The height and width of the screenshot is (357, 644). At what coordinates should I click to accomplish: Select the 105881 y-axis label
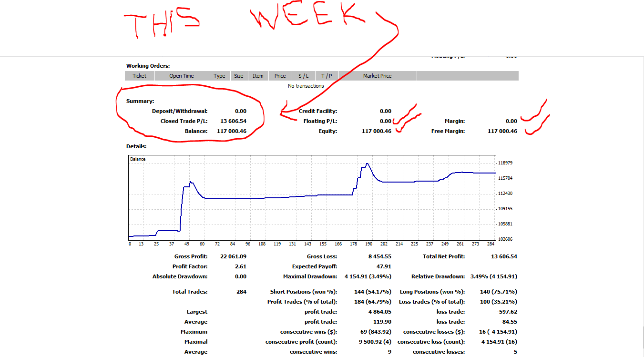tap(506, 224)
